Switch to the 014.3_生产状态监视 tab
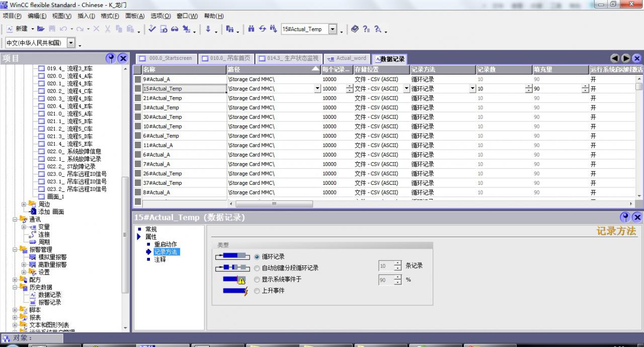The image size is (644, 347). 289,58
